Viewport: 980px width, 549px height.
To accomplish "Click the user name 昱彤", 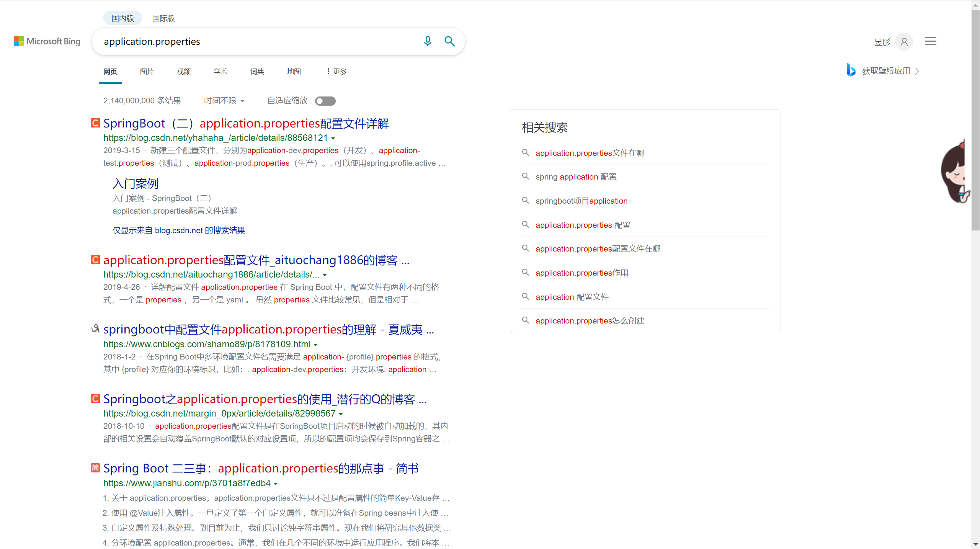I will (882, 42).
